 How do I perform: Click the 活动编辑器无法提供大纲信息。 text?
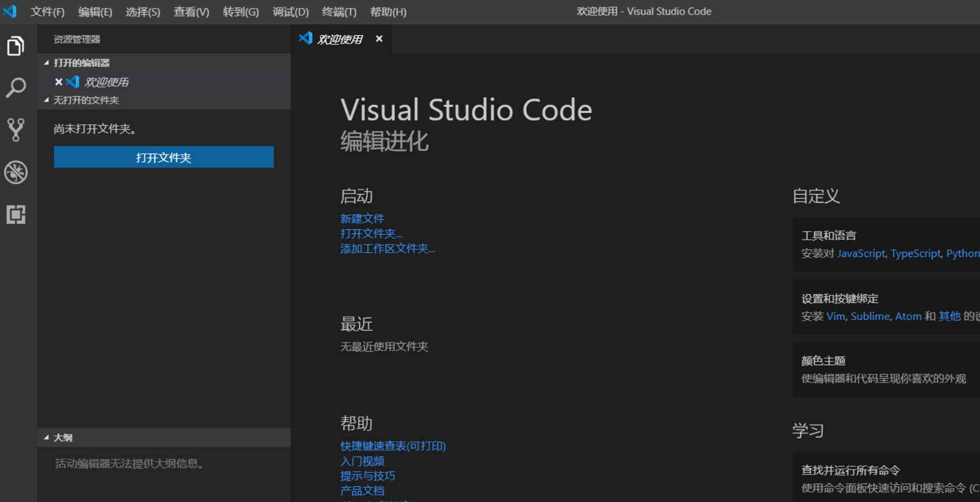tap(129, 464)
